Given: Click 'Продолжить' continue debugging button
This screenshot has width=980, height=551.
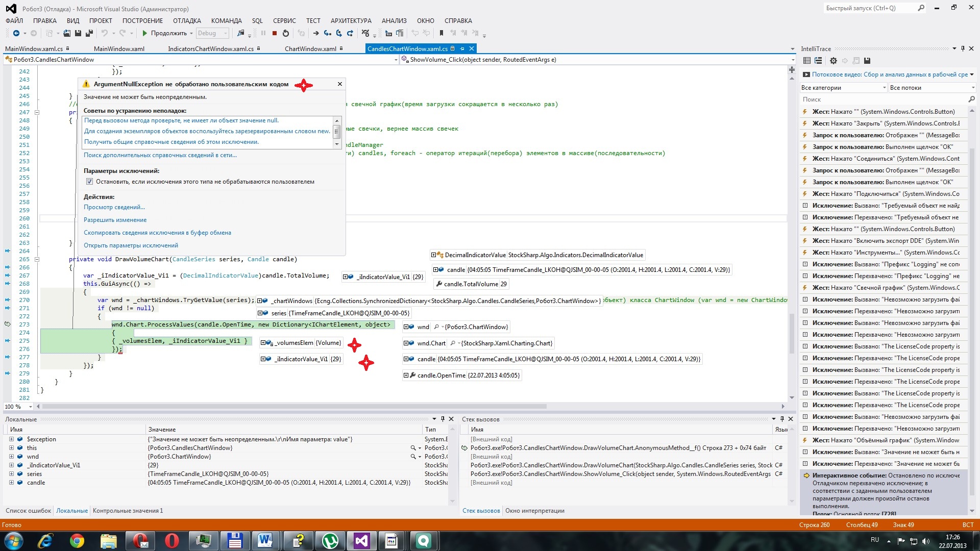Looking at the screenshot, I should click(x=164, y=33).
